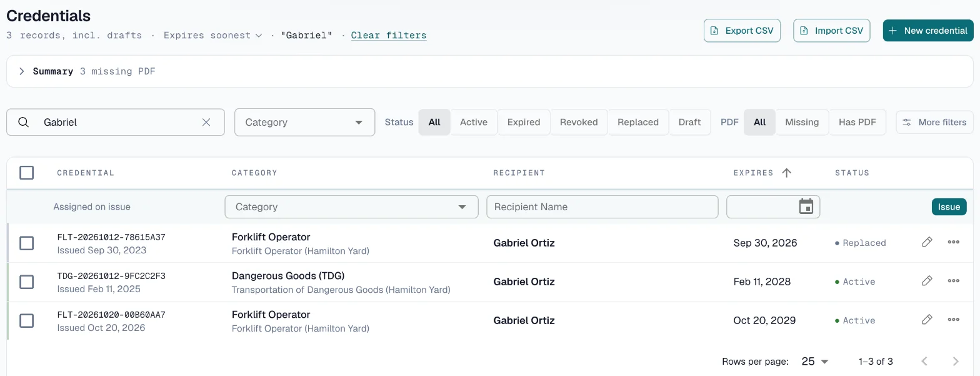Toggle Expires column sort arrow

[x=787, y=173]
